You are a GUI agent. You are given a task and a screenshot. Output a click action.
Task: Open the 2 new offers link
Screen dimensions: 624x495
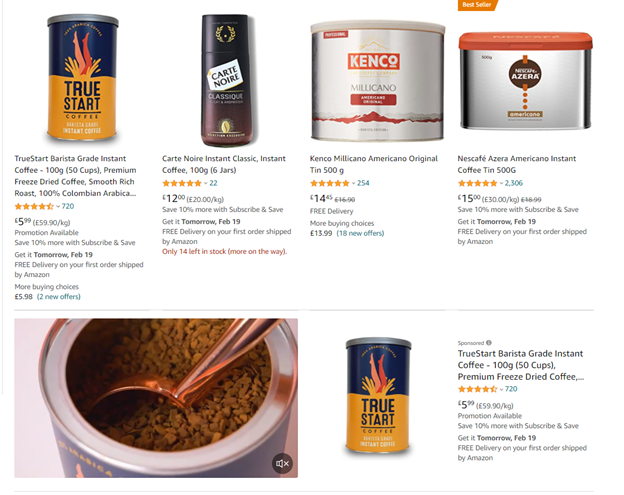pos(59,297)
